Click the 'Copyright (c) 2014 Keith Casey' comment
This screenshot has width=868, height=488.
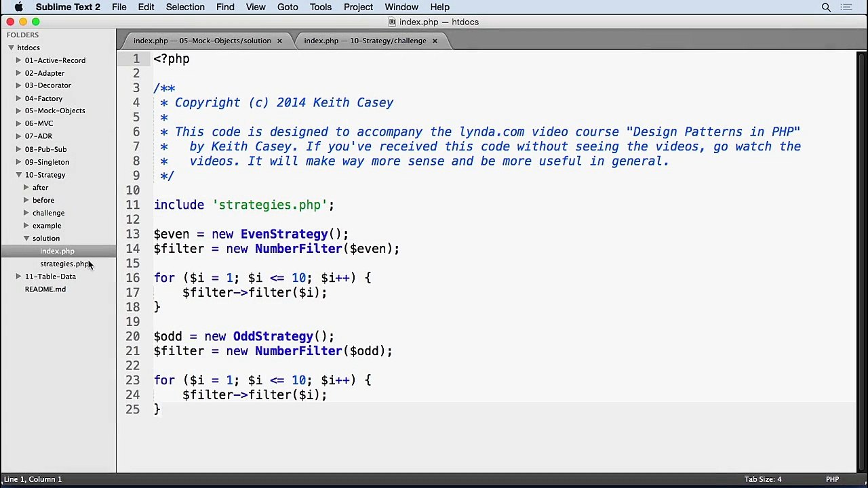point(284,103)
